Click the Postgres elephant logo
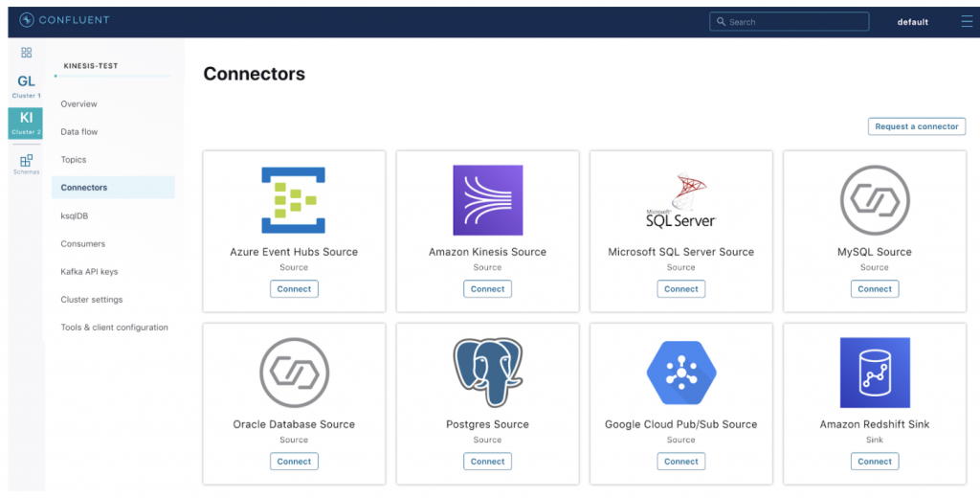 click(x=487, y=373)
